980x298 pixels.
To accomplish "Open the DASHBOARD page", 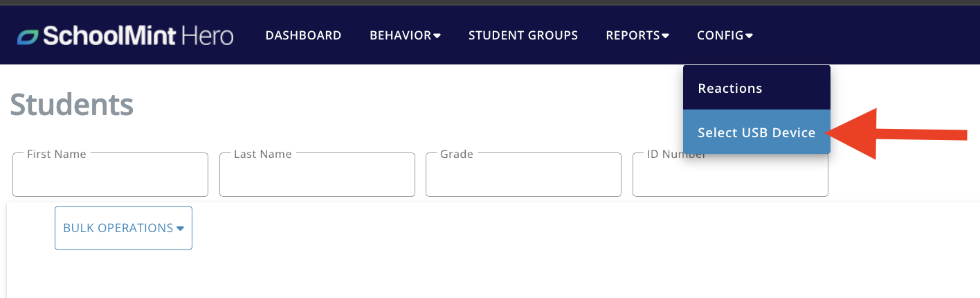I will point(303,35).
